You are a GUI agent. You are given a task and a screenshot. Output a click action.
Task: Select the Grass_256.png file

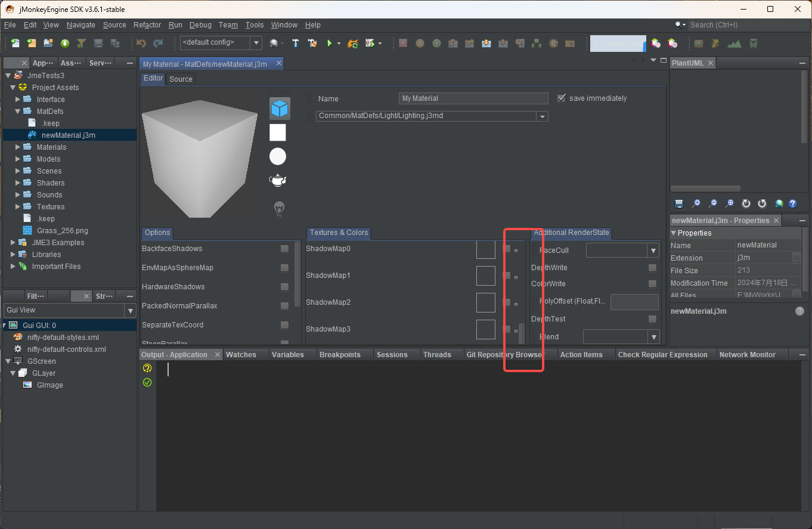tap(62, 231)
